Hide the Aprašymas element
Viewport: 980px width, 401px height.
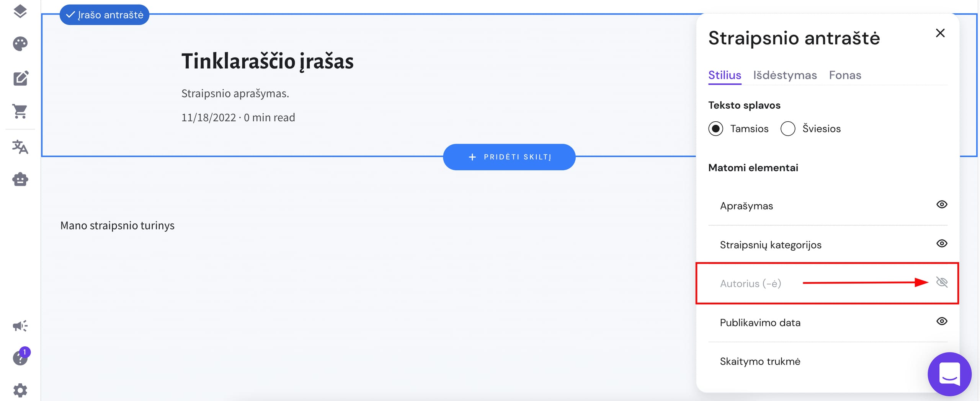pos(942,205)
